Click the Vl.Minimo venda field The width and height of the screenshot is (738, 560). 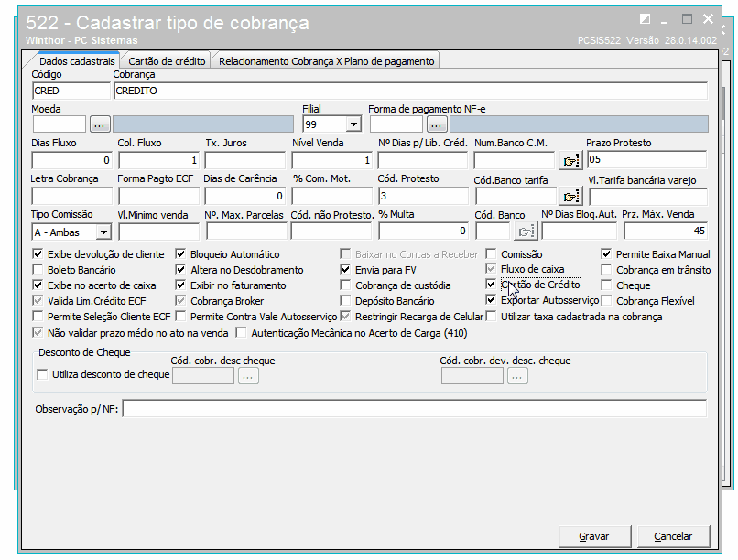click(159, 232)
